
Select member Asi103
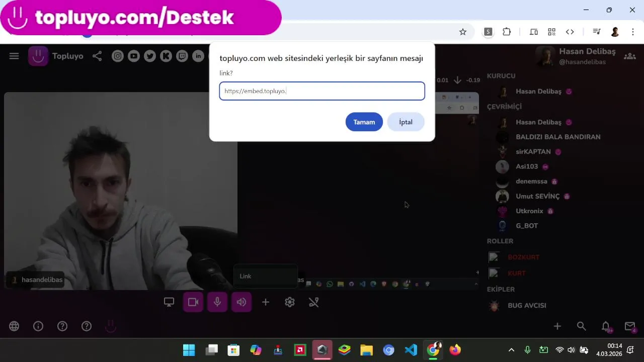click(x=527, y=166)
